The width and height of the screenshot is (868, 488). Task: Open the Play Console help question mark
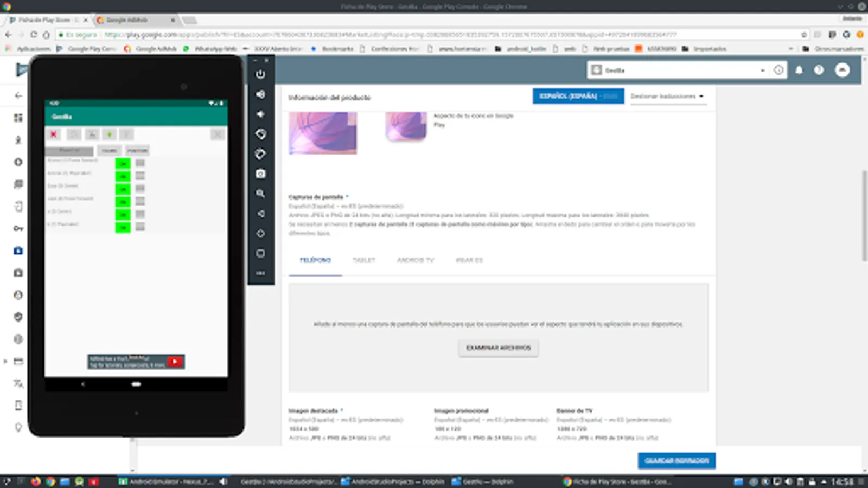(819, 70)
